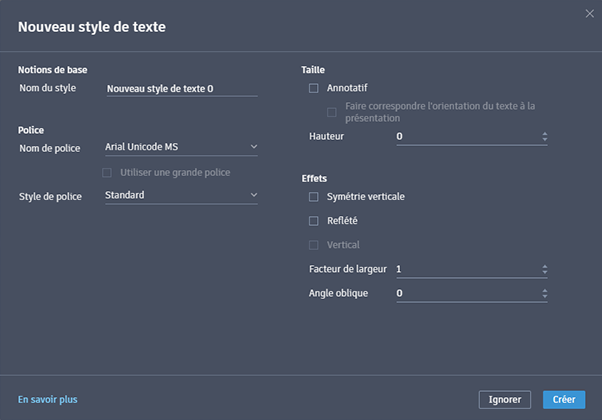
Task: Toggle Faire correspondre l'orientation du texte checkbox
Action: (332, 112)
